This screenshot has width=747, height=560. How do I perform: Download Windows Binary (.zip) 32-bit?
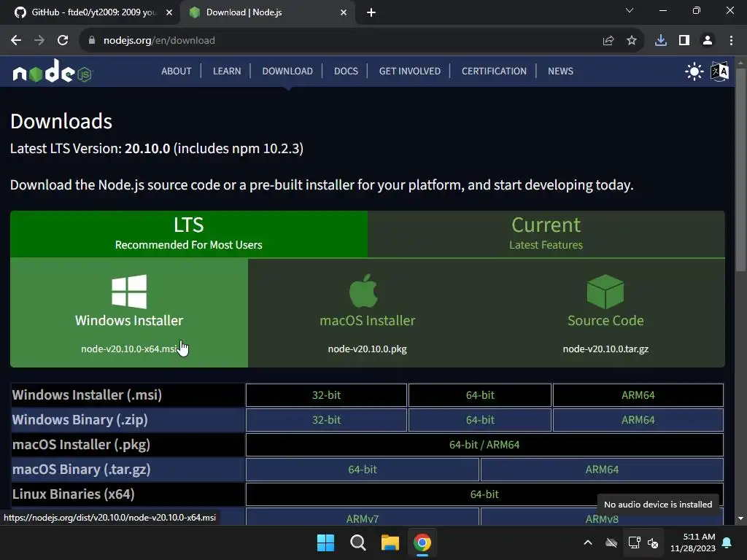[x=326, y=420]
